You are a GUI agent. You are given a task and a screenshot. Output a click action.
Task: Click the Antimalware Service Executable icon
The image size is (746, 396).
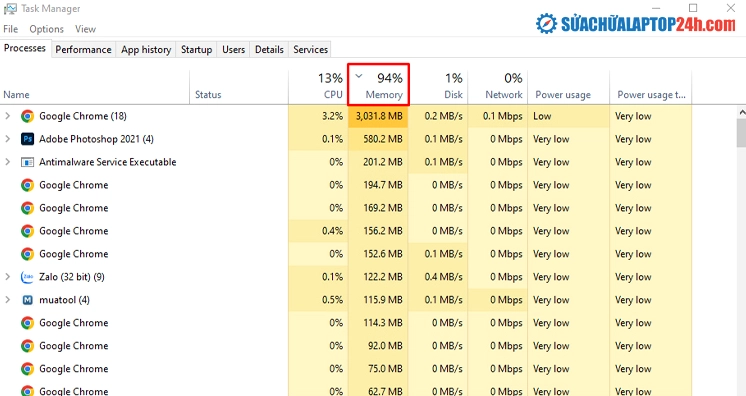[28, 162]
